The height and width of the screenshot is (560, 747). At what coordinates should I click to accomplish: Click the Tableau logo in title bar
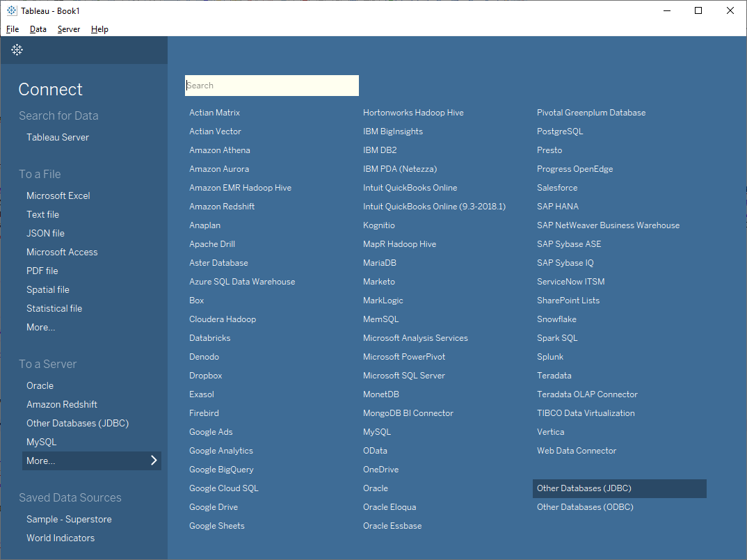click(12, 10)
